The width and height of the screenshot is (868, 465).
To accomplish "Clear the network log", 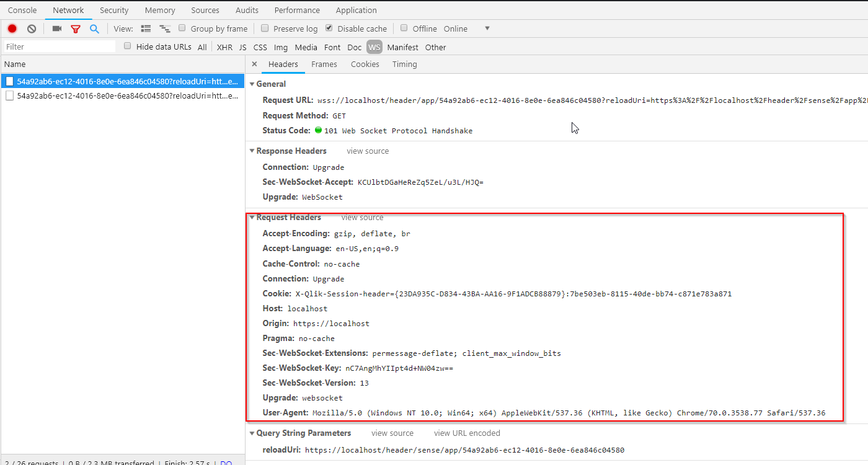I will [32, 29].
